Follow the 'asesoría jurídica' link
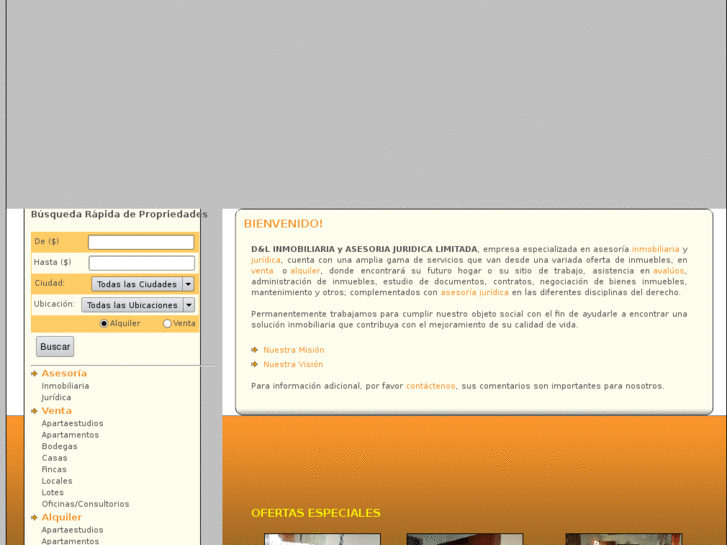The height and width of the screenshot is (545, 727). click(x=474, y=293)
